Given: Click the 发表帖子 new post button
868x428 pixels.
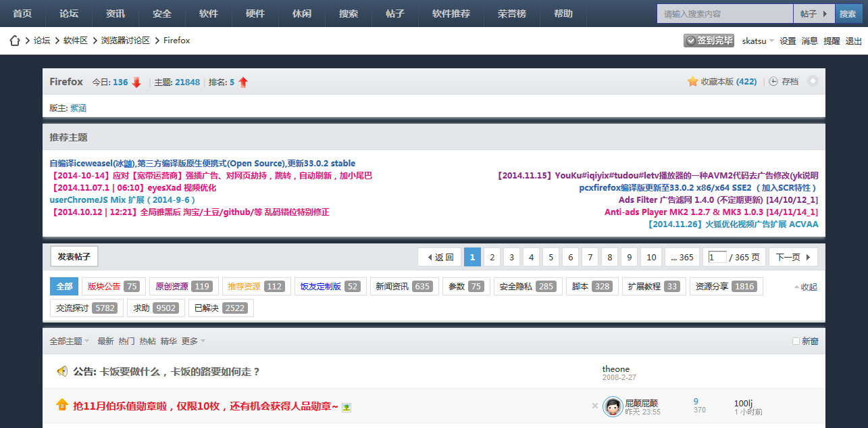Looking at the screenshot, I should pos(74,257).
